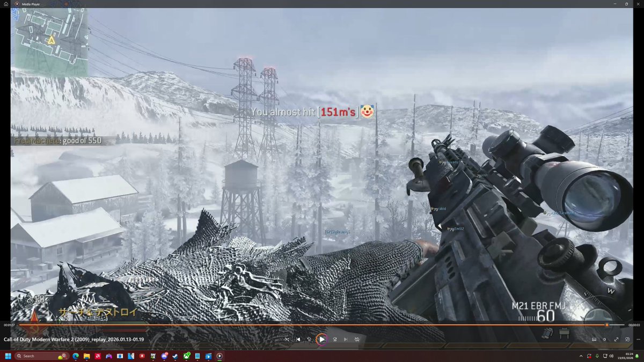
Task: Skip back 10 seconds button
Action: tap(309, 339)
